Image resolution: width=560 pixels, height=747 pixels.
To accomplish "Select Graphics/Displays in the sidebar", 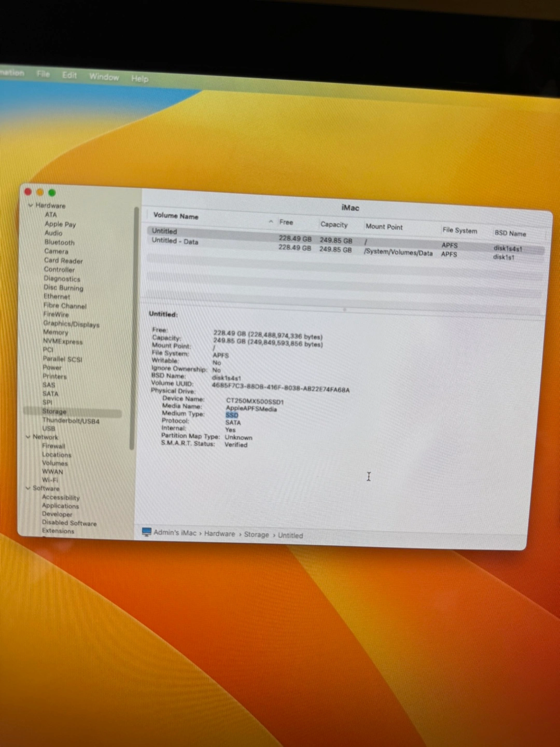I will (x=71, y=324).
